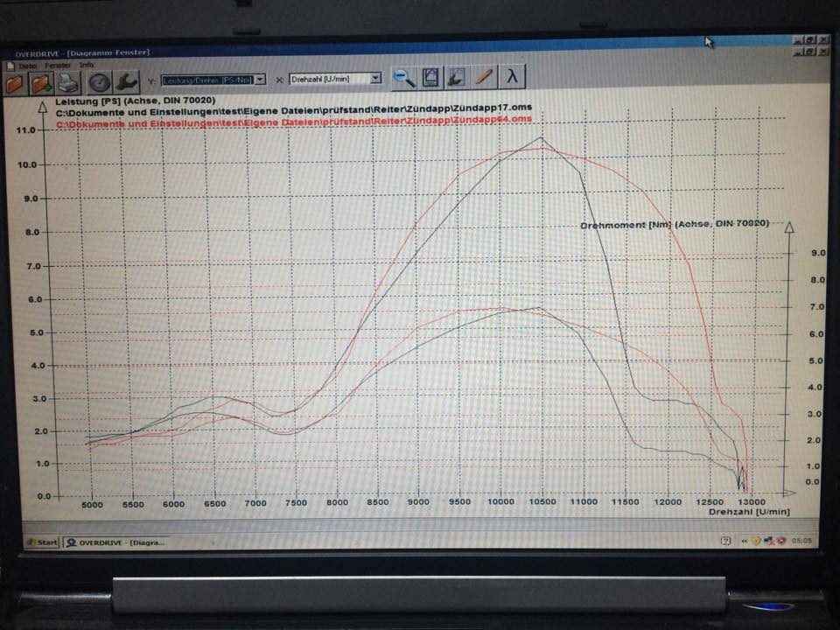The image size is (840, 630).
Task: Open settings with the wrench icon
Action: [128, 83]
